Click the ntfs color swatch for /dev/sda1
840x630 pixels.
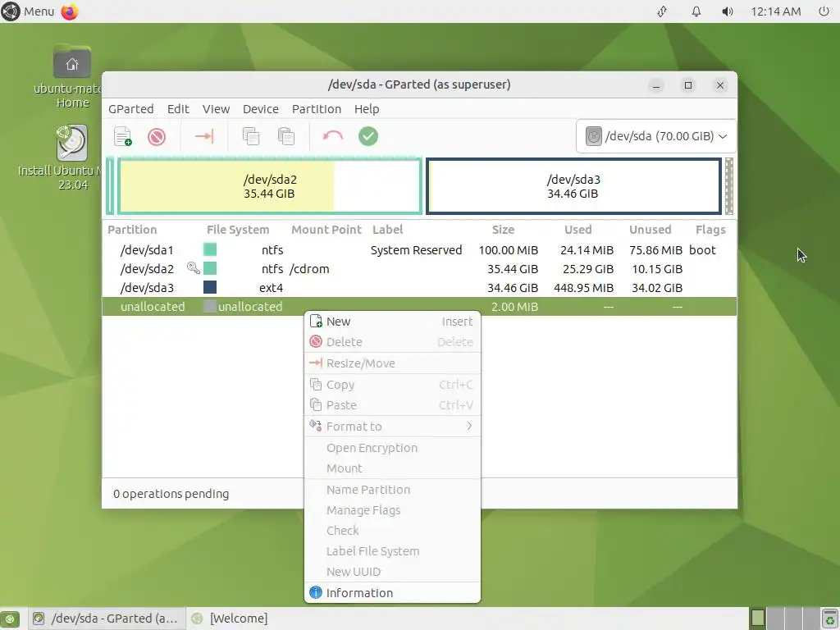pyautogui.click(x=210, y=249)
